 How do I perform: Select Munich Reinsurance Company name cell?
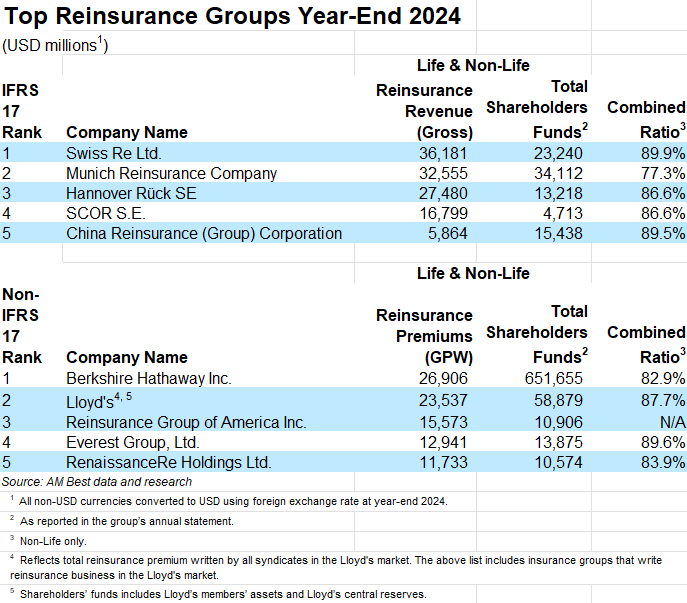point(171,174)
